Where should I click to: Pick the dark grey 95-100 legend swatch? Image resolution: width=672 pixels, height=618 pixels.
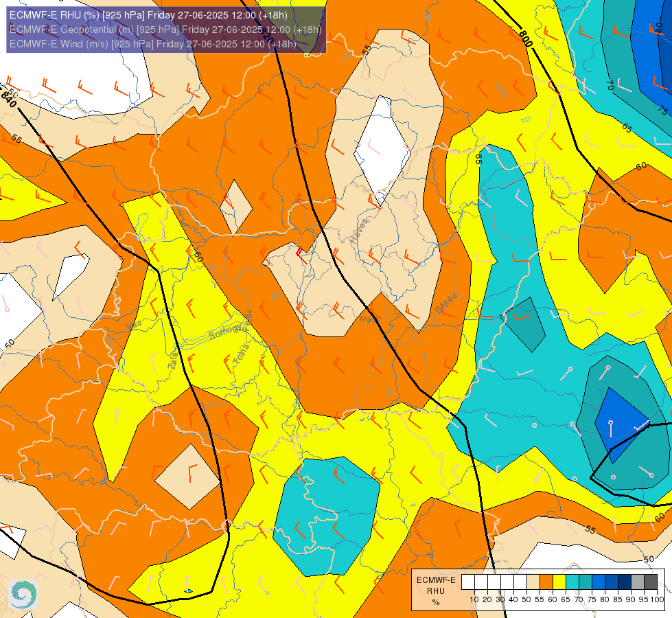tap(651, 582)
